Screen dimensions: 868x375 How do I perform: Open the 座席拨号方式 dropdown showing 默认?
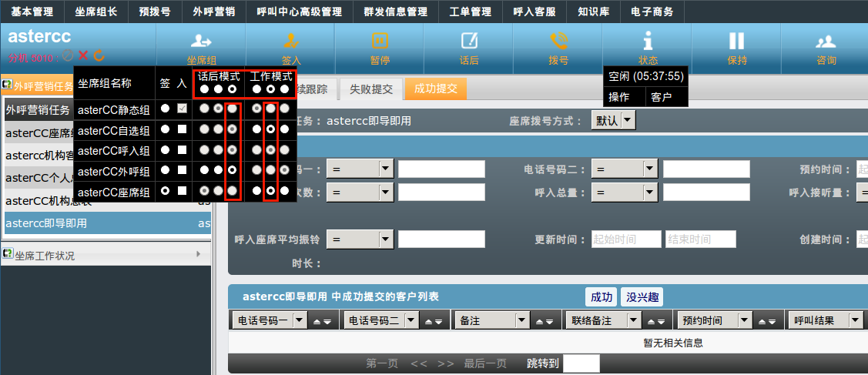(613, 120)
